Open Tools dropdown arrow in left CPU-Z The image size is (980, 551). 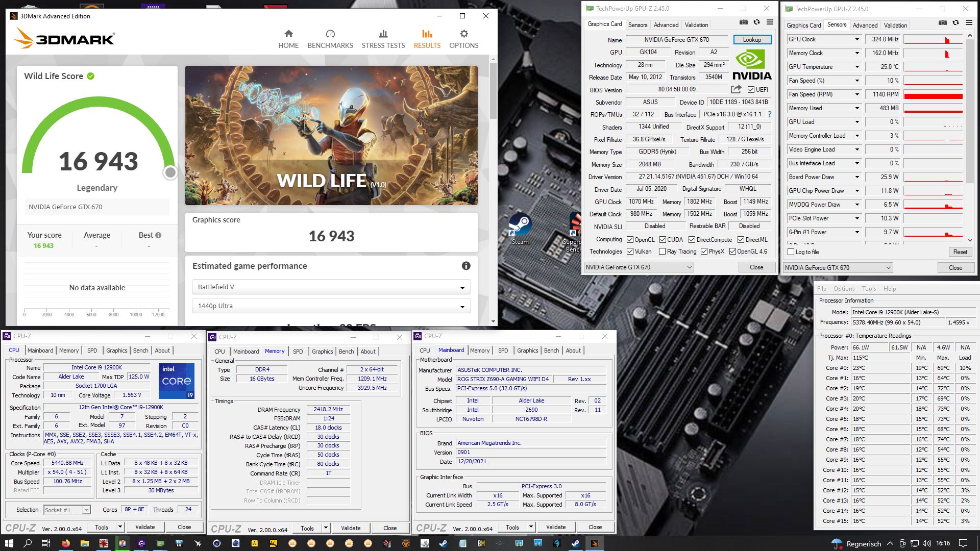click(120, 527)
